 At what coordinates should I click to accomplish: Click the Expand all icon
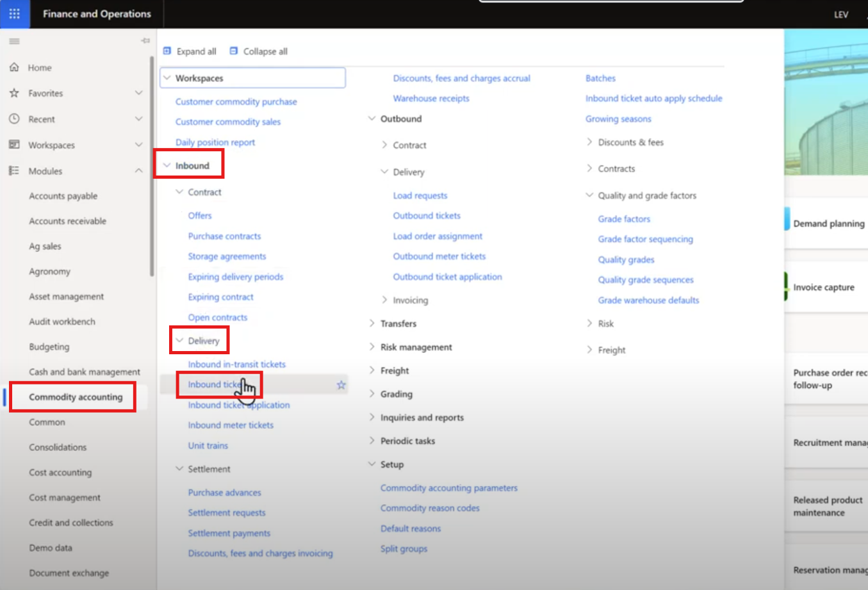167,51
